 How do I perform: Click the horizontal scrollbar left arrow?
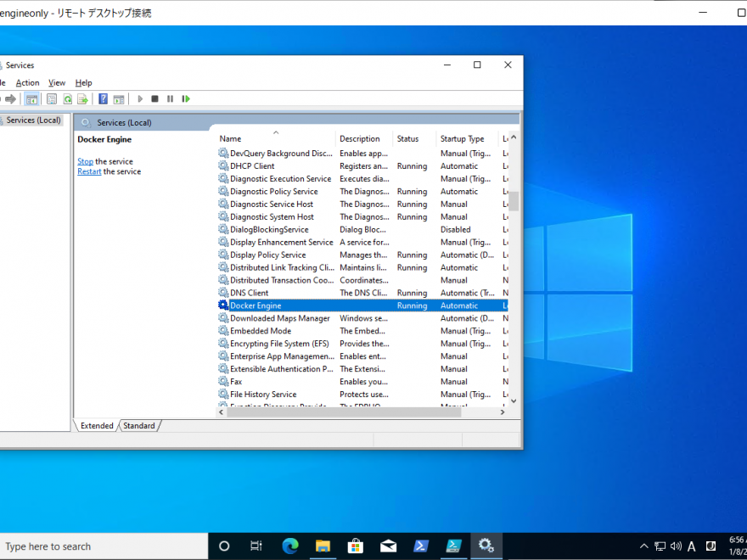pos(221,412)
